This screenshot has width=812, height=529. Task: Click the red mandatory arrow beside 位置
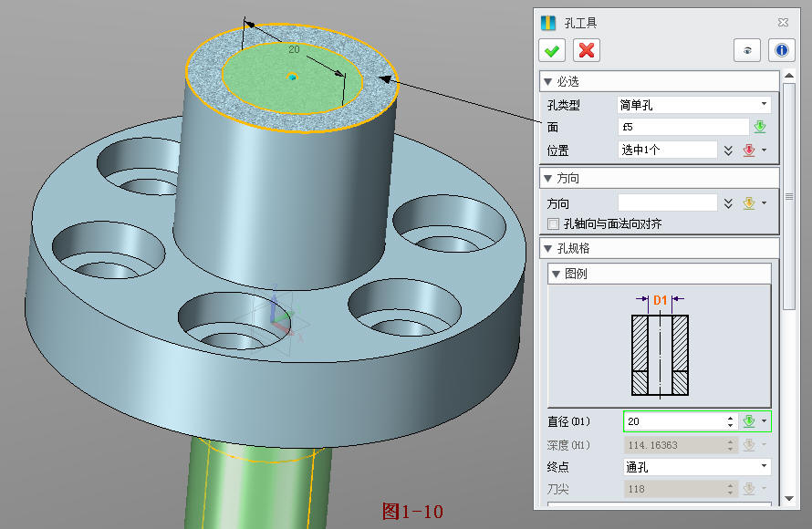748,150
